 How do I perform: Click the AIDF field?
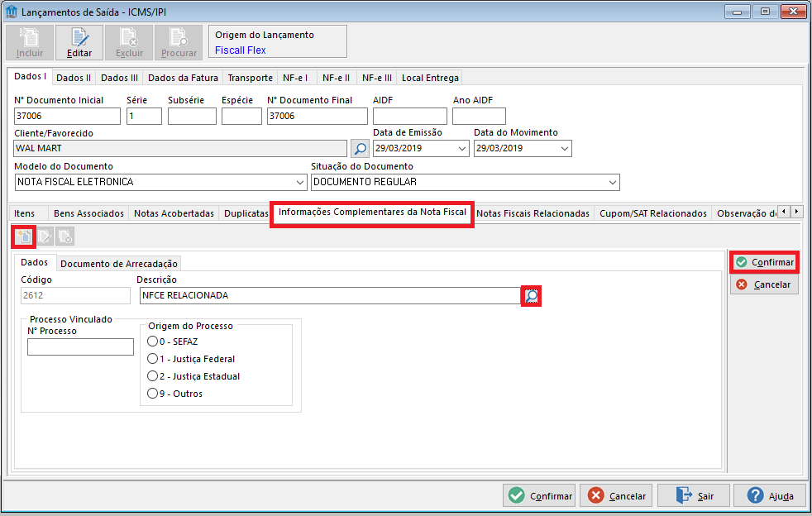409,116
